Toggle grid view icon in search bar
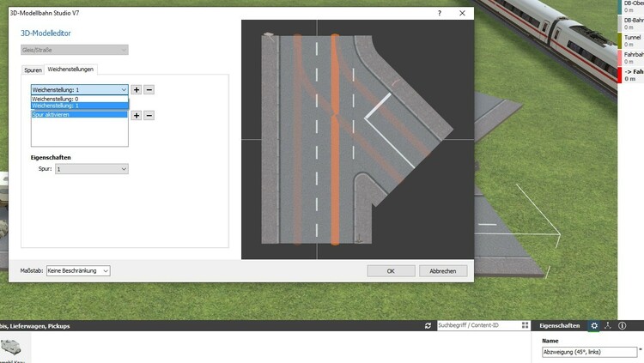The image size is (644, 363). pos(526,325)
